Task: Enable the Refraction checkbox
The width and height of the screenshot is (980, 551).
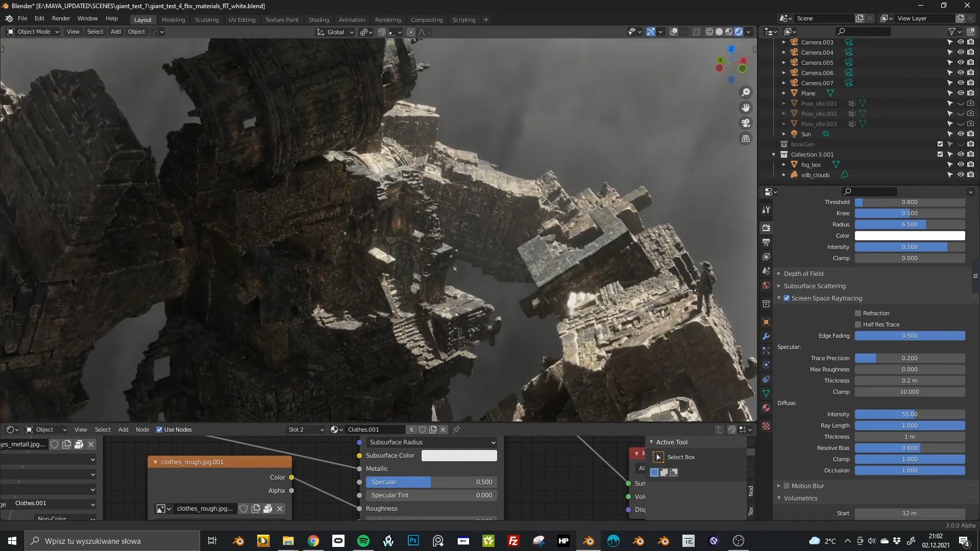Action: 858,313
